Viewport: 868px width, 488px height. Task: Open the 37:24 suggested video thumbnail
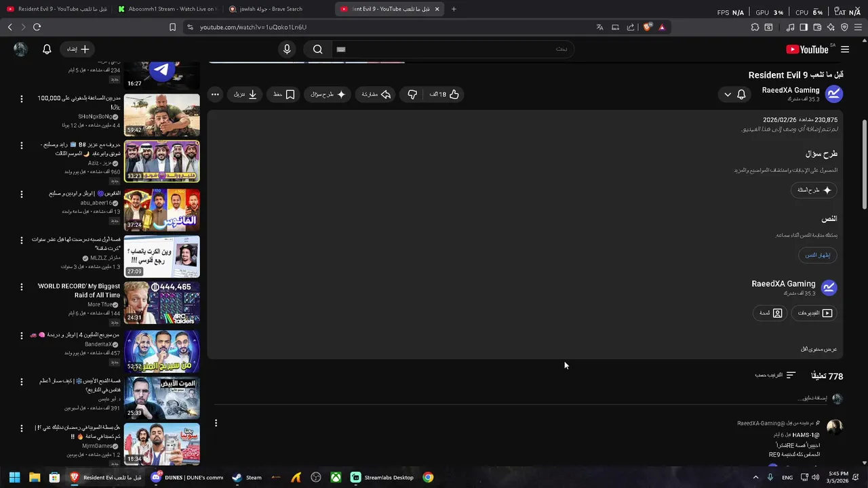click(161, 210)
